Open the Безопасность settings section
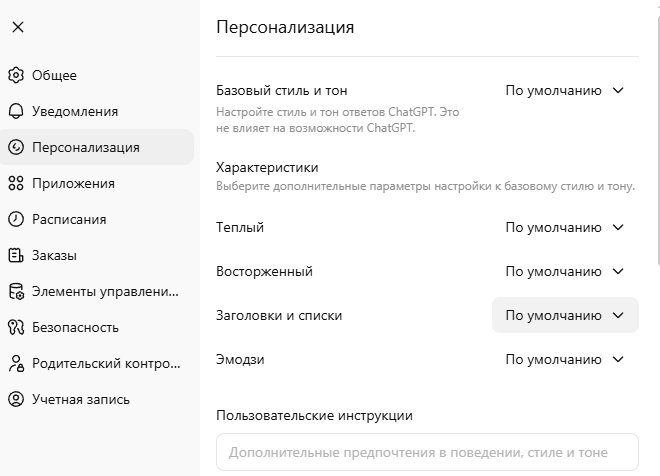The width and height of the screenshot is (660, 476). click(x=75, y=327)
